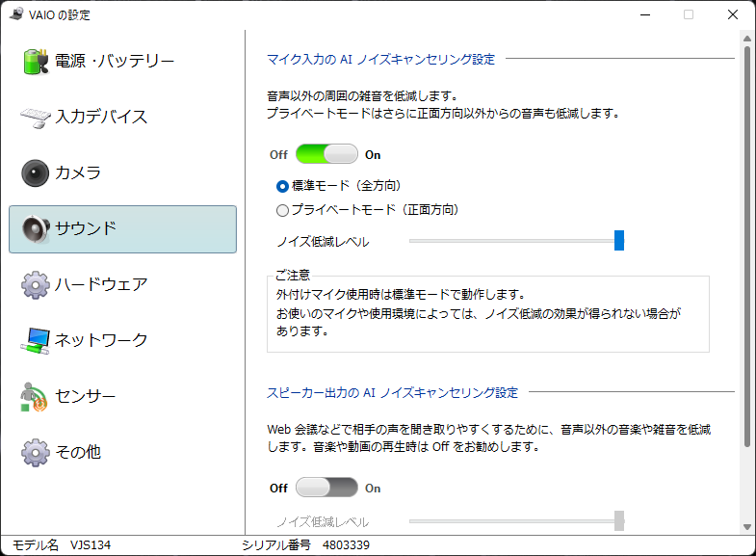Click the model name VJS134 text
This screenshot has height=556, width=756.
click(x=91, y=545)
